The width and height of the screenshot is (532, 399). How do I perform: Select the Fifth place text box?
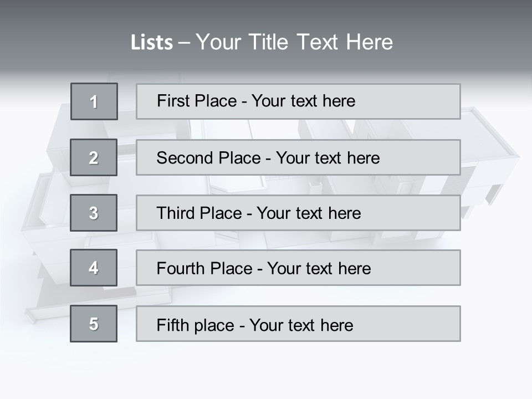click(x=298, y=324)
